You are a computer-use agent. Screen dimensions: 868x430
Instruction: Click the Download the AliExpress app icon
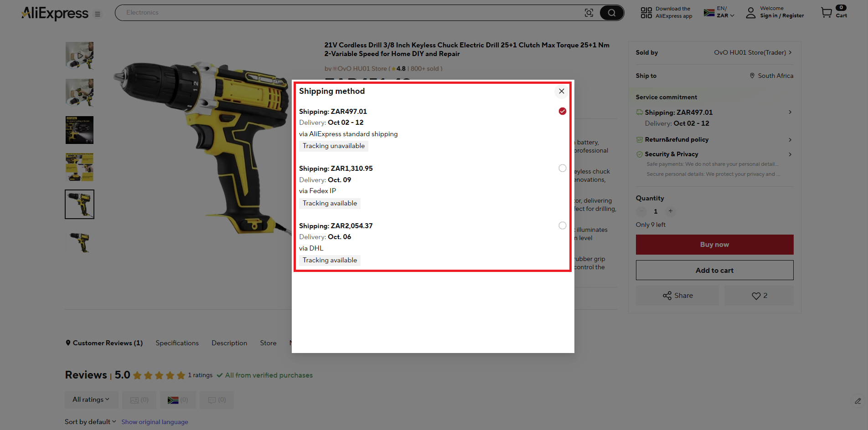[x=646, y=12]
